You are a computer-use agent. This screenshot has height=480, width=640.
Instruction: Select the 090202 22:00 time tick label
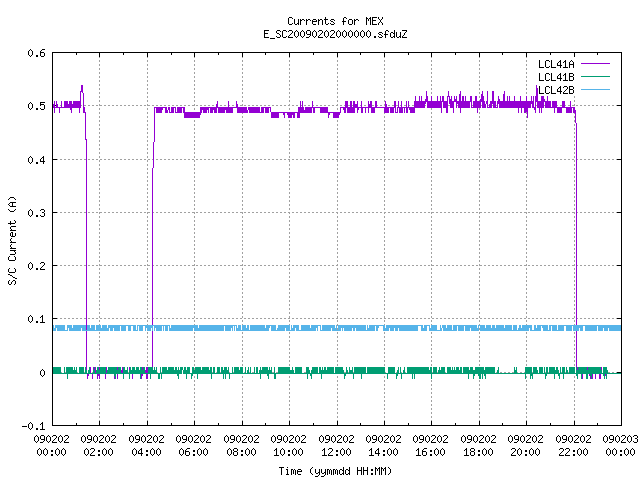(x=573, y=445)
